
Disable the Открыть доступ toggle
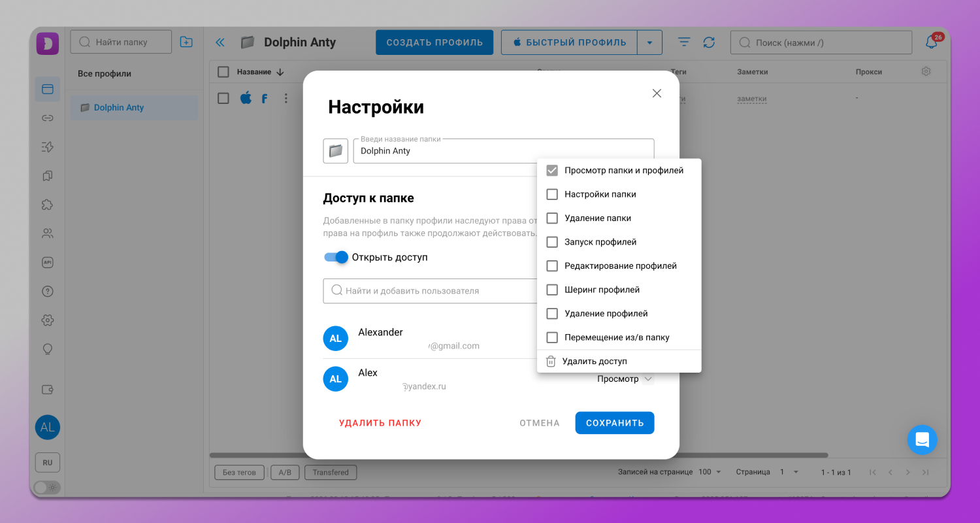[335, 258]
